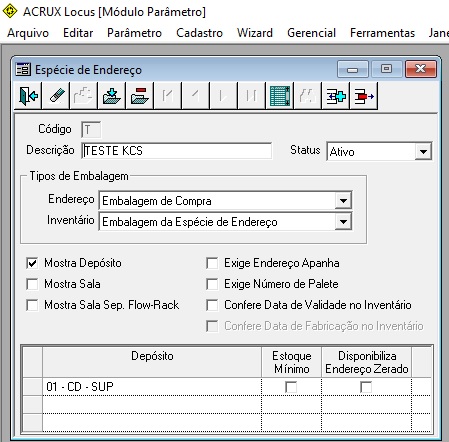Open the Cadastro menu
This screenshot has height=442, width=449.
click(x=199, y=33)
